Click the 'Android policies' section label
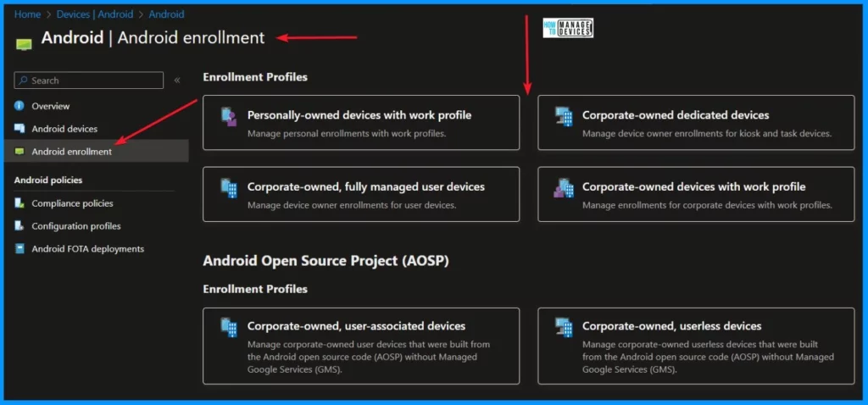Screen dimensions: 868x405 tap(48, 180)
